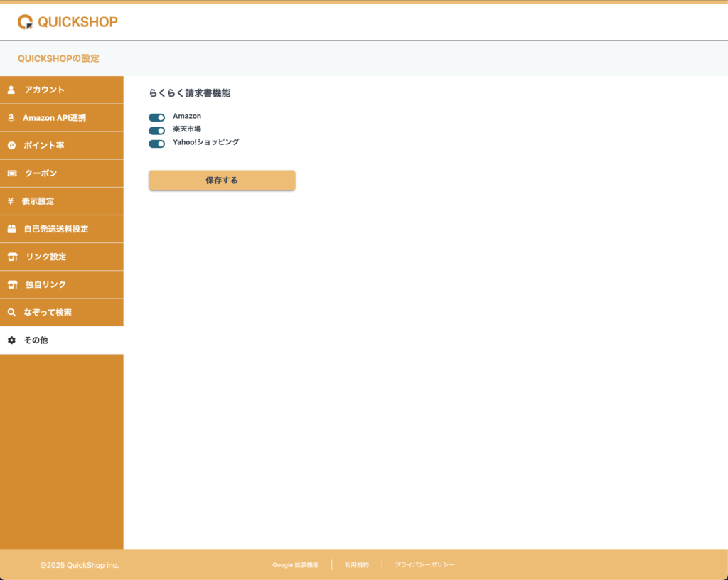Click the magnifier icon beside なぞって検索

(x=11, y=312)
